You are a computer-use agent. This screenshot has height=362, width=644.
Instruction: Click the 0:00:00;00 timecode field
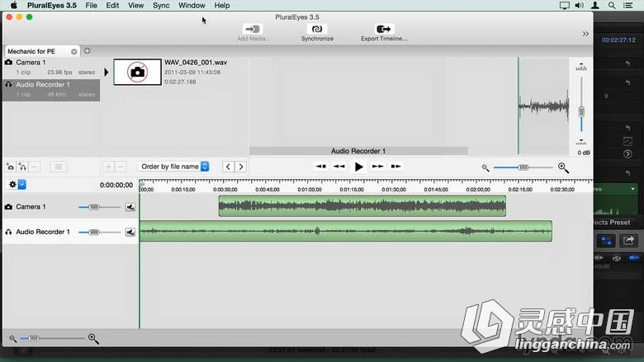tap(116, 186)
